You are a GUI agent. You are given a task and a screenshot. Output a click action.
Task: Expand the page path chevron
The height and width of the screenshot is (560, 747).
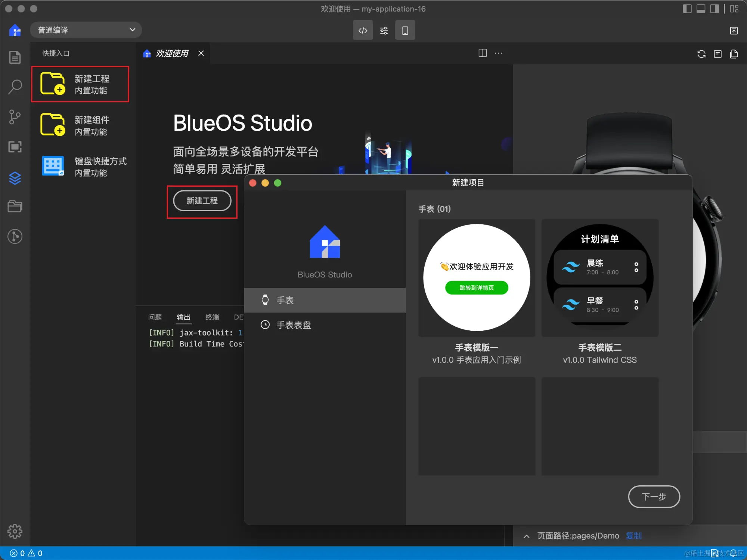pos(526,536)
